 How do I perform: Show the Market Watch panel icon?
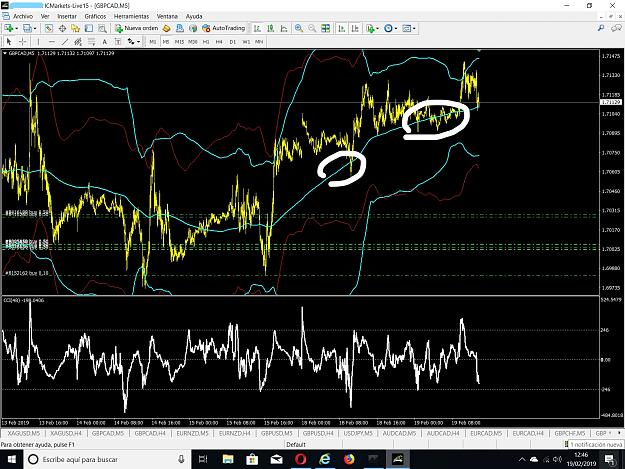[x=49, y=28]
